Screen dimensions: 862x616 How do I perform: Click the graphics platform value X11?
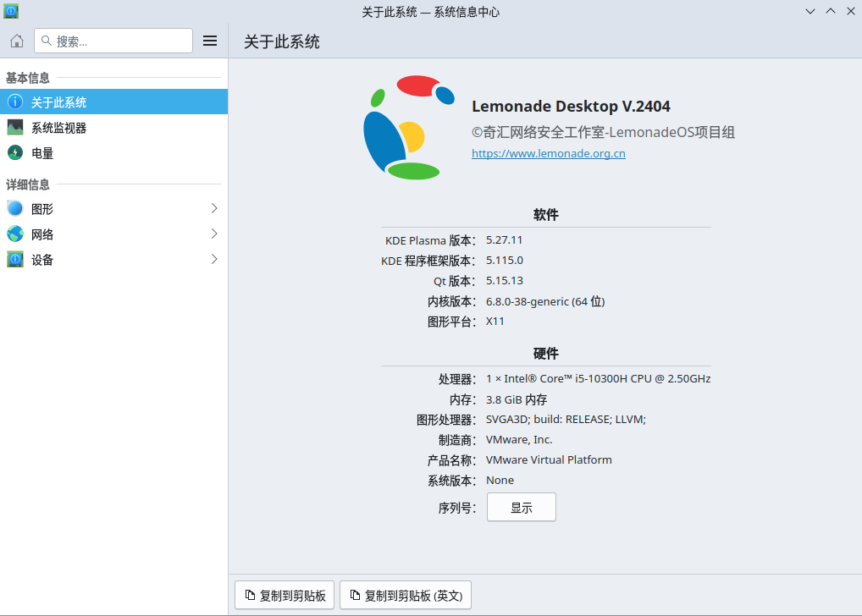tap(495, 322)
